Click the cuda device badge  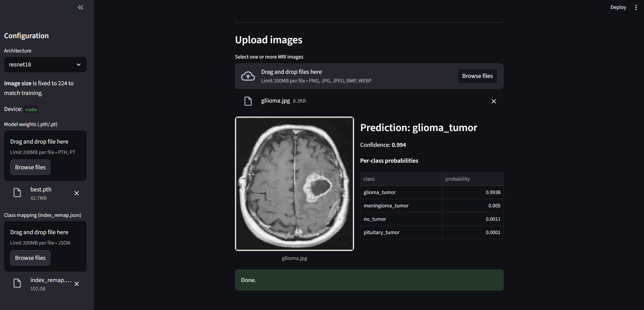click(x=31, y=109)
